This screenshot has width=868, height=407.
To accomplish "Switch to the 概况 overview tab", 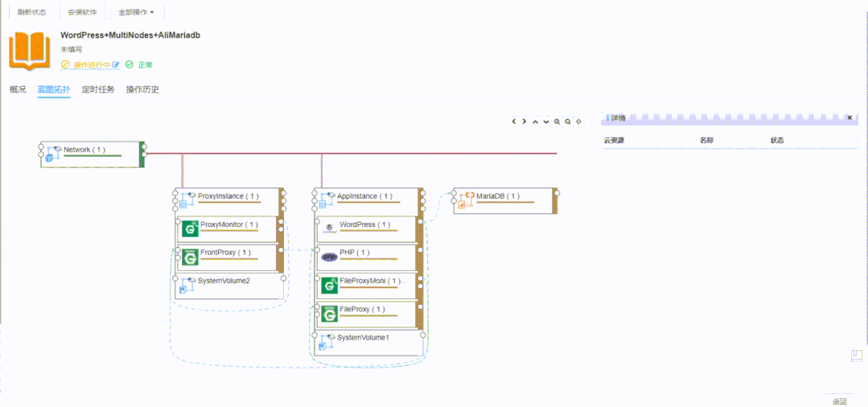I will pos(18,89).
